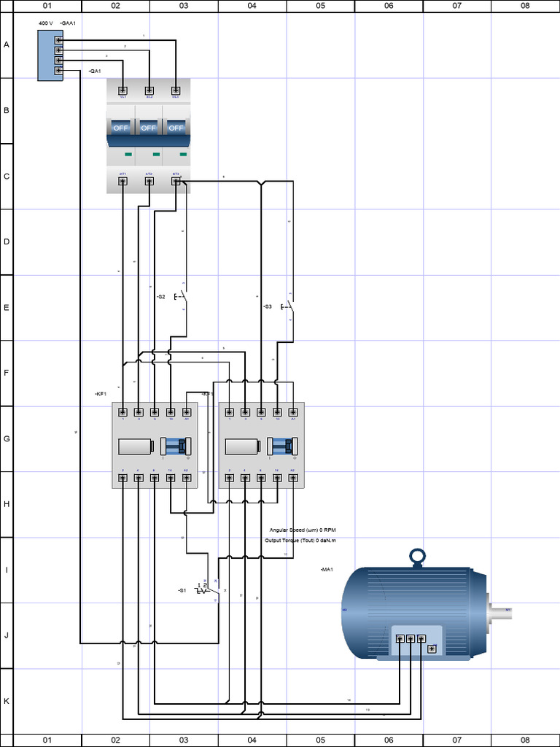Select the -MA1 motor label

pos(327,570)
